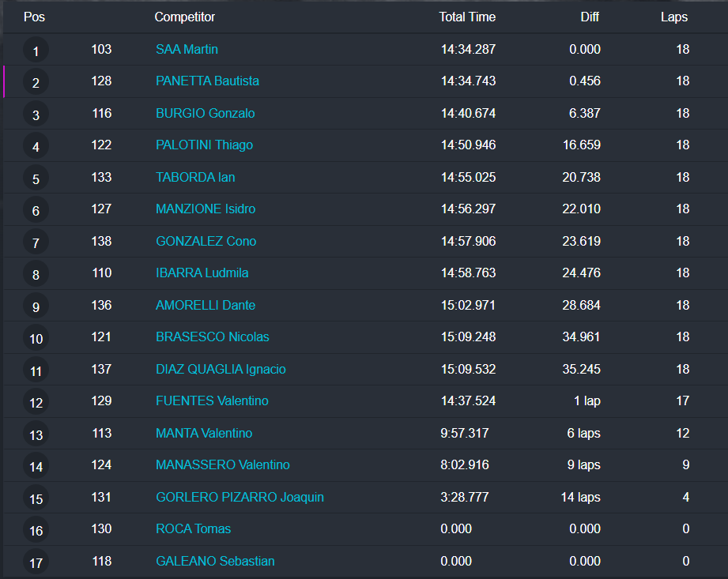Sort by the Diff column header
Image resolution: width=728 pixels, height=579 pixels.
pos(590,17)
